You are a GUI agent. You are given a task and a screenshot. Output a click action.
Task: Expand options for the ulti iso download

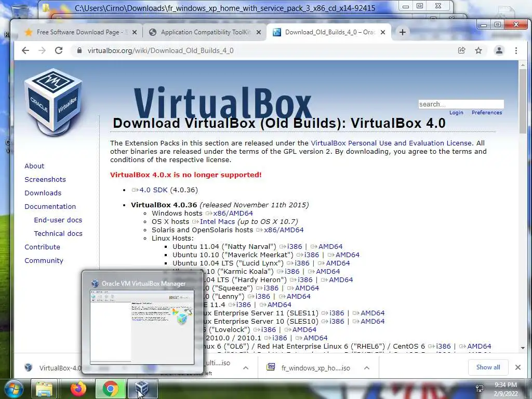tap(246, 368)
